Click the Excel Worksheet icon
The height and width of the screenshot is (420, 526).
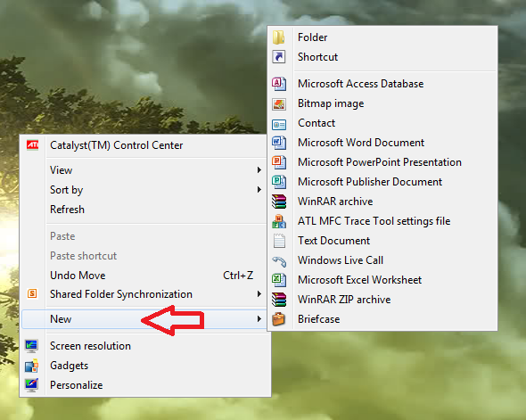coord(279,280)
